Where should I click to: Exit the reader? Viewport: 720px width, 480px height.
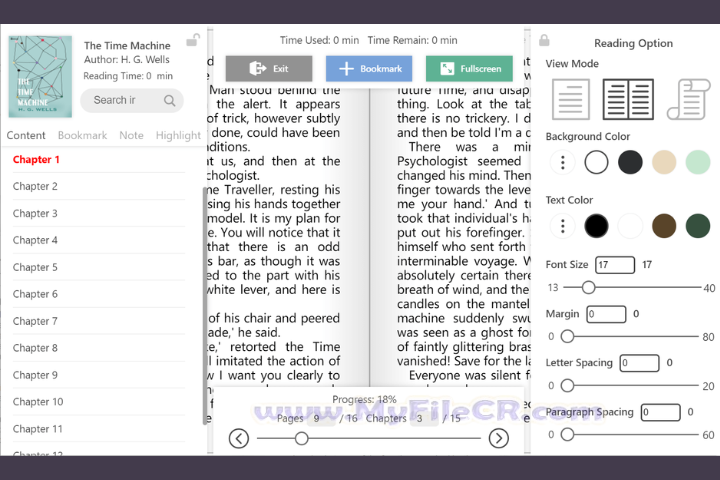[269, 69]
